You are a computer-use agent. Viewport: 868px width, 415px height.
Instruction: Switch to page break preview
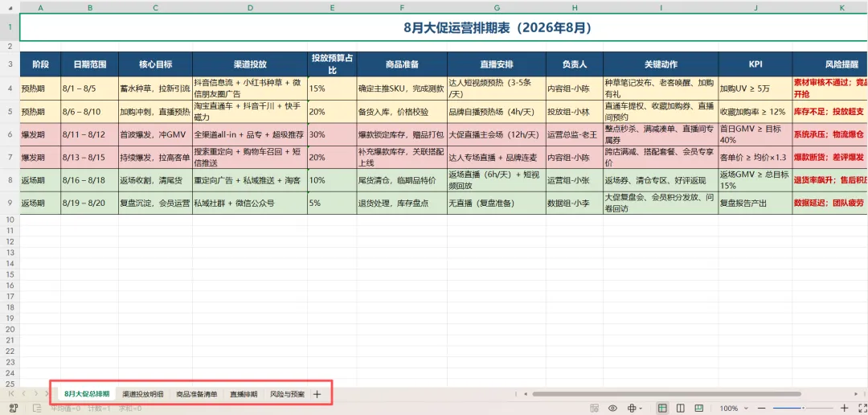click(699, 409)
